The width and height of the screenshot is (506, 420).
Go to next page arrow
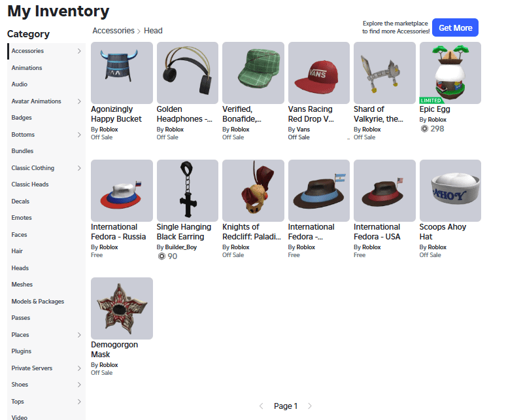click(x=310, y=406)
